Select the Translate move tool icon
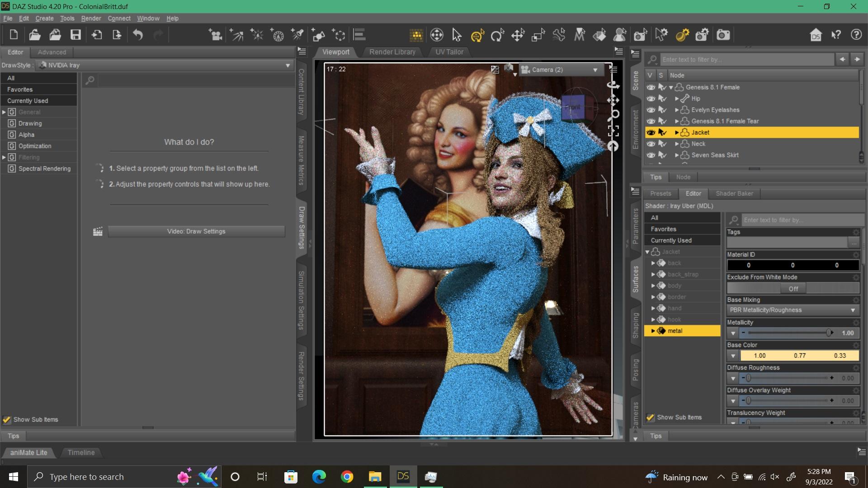868x488 pixels. [x=518, y=35]
